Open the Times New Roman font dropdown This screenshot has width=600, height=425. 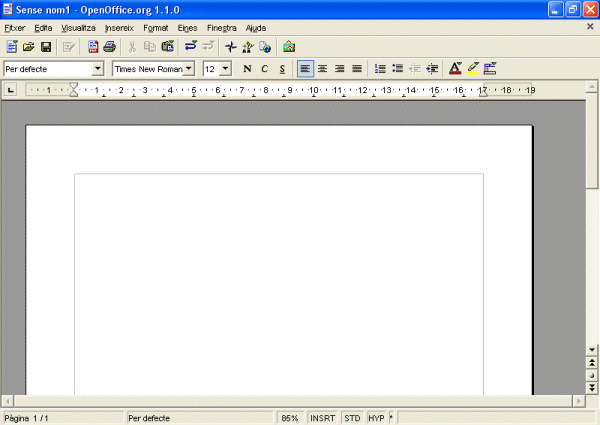point(188,69)
